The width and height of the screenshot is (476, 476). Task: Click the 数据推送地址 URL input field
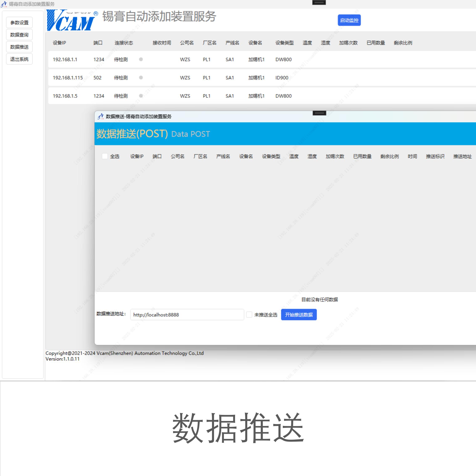(x=187, y=315)
